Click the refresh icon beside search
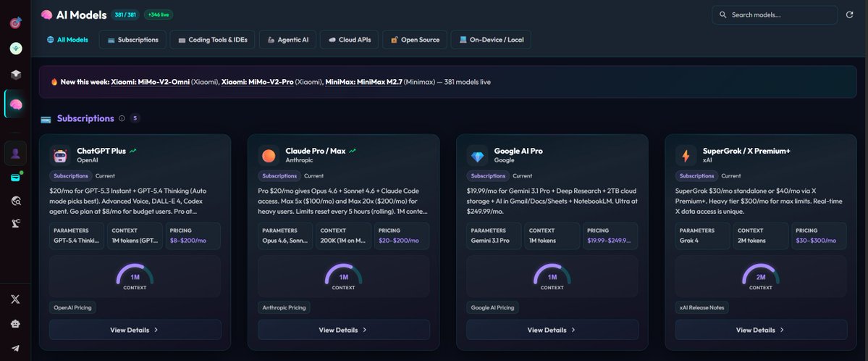The width and height of the screenshot is (868, 361). [x=849, y=15]
